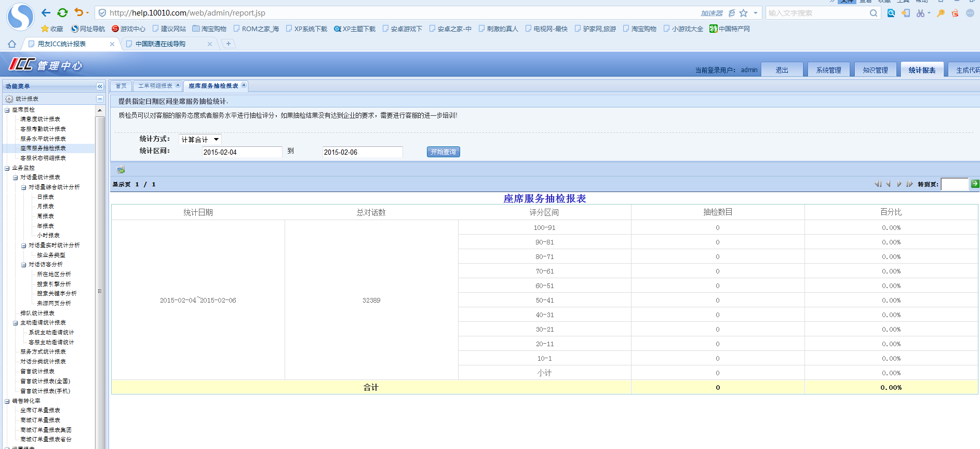Image resolution: width=980 pixels, height=449 pixels.
Task: Open the 统计报表 top menu
Action: pyautogui.click(x=922, y=70)
